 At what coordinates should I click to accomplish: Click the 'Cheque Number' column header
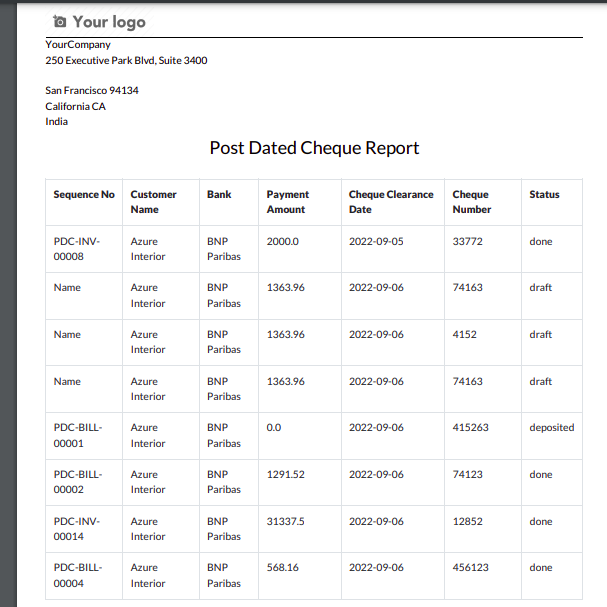pyautogui.click(x=472, y=202)
